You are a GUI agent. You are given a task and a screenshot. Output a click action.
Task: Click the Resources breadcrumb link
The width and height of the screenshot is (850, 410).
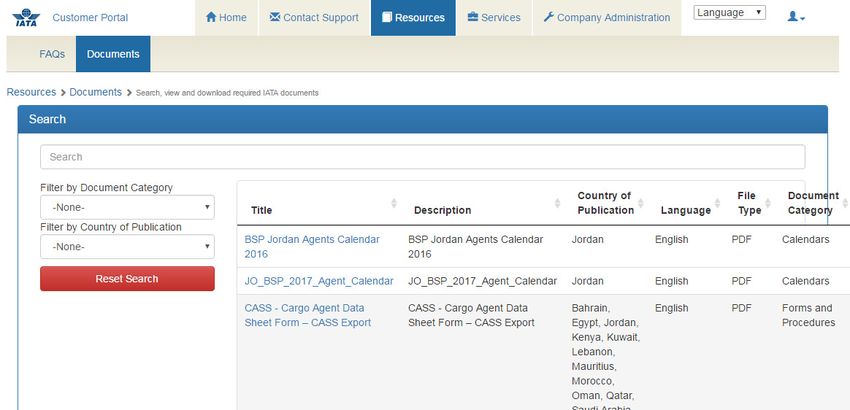tap(31, 92)
